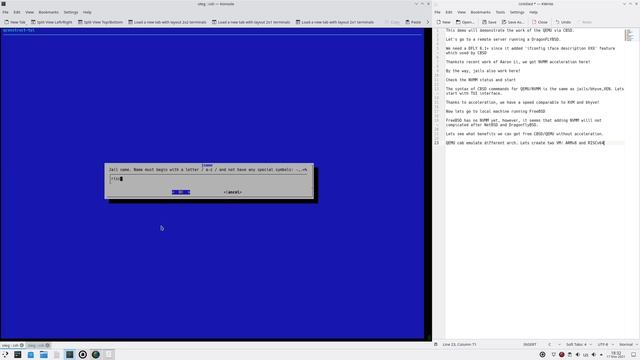The width and height of the screenshot is (640, 360).
Task: Click active Konsole task in taskbar
Action: coord(69,354)
